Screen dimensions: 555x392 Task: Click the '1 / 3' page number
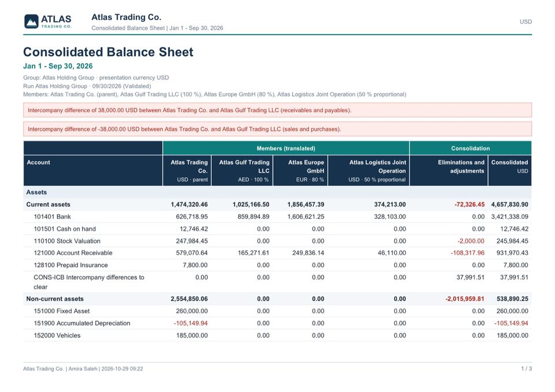point(526,369)
